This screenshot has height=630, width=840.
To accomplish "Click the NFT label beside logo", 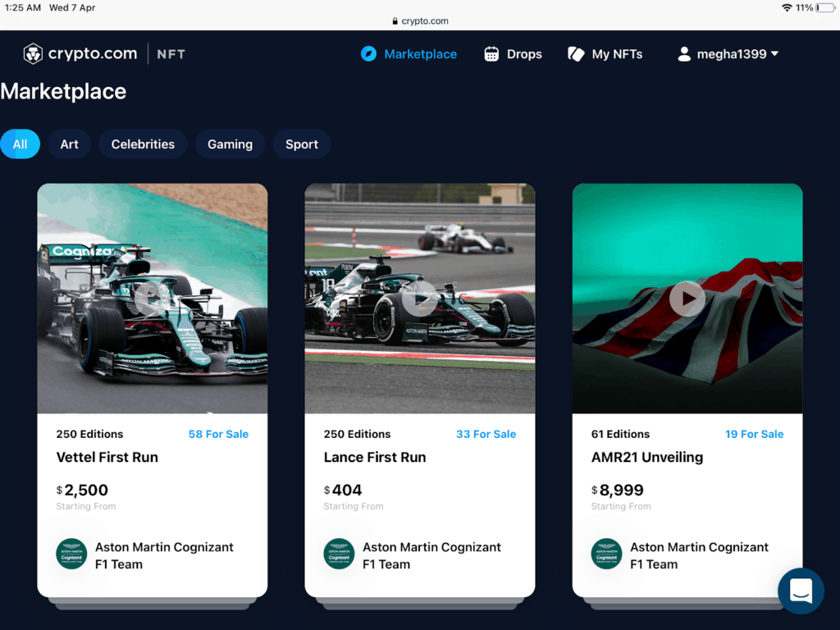I will click(171, 54).
